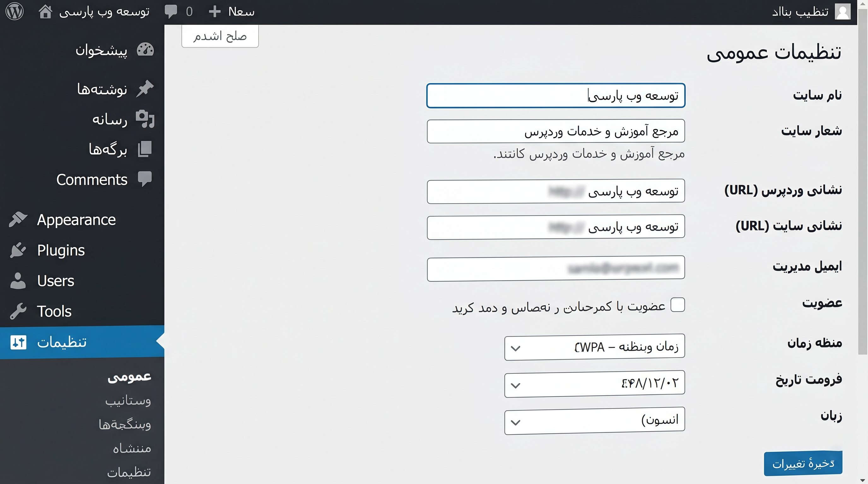Focus the site name input field
This screenshot has height=484, width=868.
point(556,95)
